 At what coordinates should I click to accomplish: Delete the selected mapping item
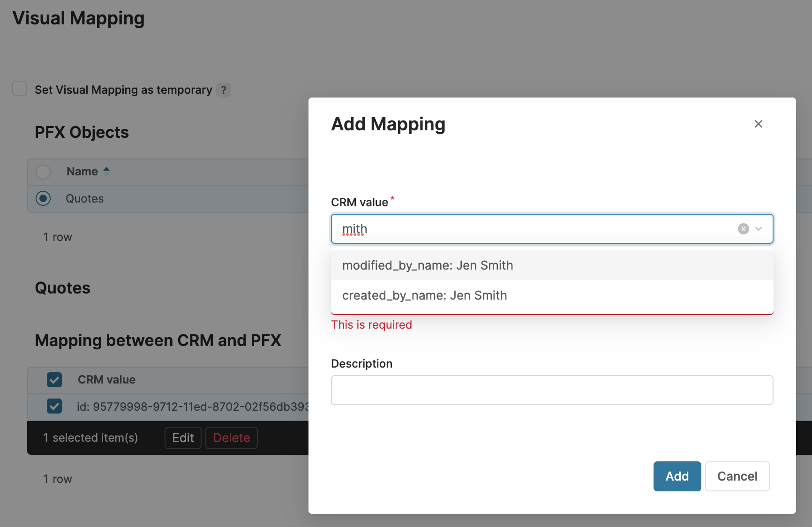click(232, 438)
